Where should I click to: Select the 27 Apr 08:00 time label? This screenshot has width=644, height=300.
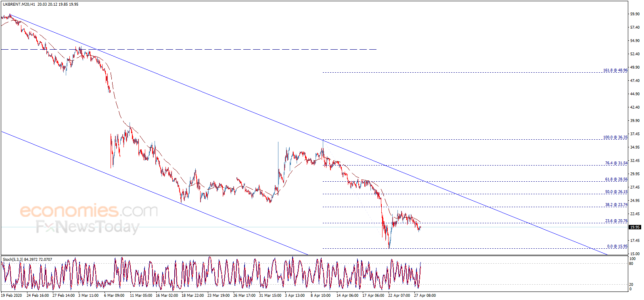point(425,296)
